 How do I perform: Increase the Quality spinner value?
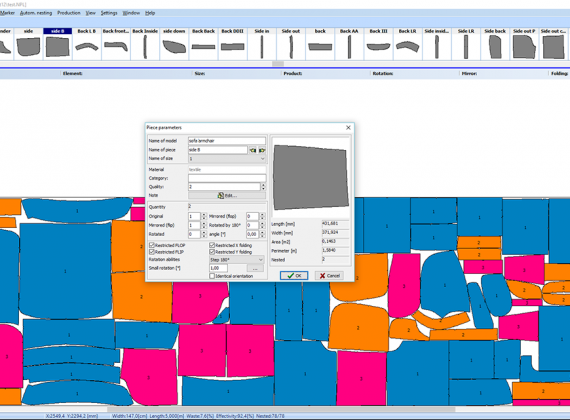click(x=263, y=185)
